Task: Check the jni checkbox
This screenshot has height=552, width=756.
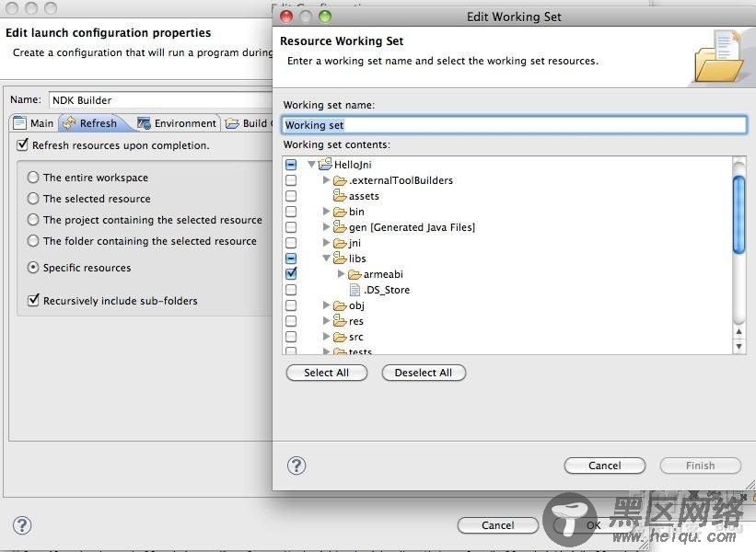Action: pyautogui.click(x=291, y=243)
